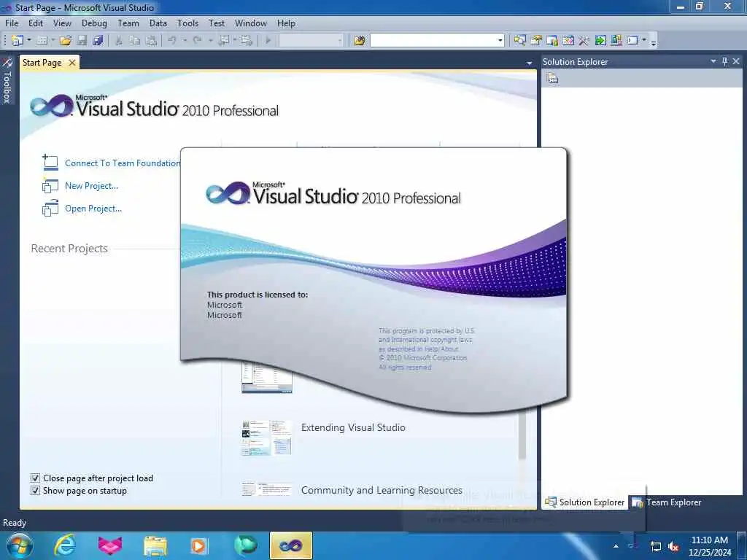
Task: Toggle Show page on startup checkbox
Action: 35,491
